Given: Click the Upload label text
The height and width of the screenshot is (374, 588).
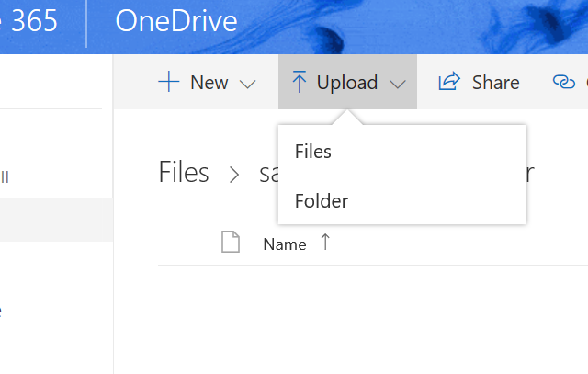Looking at the screenshot, I should 347,83.
